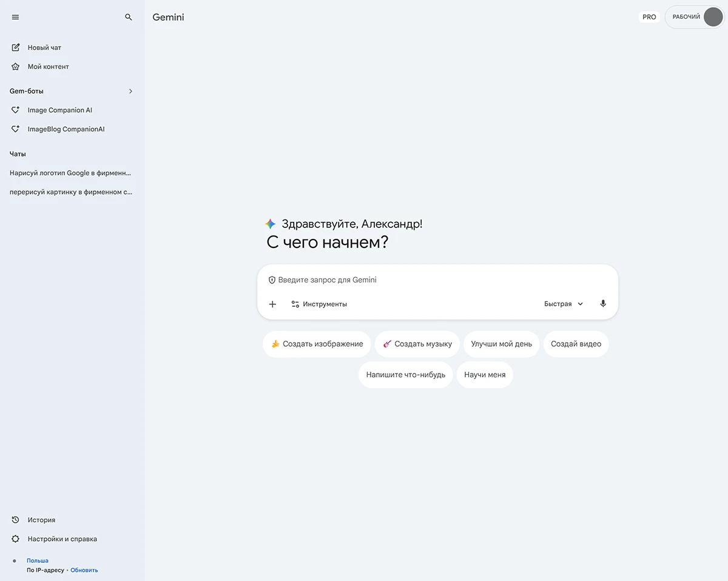
Task: Open the Быстрая model dropdown
Action: pos(564,304)
